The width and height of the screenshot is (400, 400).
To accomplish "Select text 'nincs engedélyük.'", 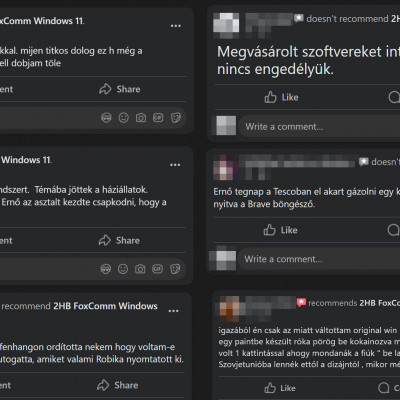I will (x=275, y=70).
